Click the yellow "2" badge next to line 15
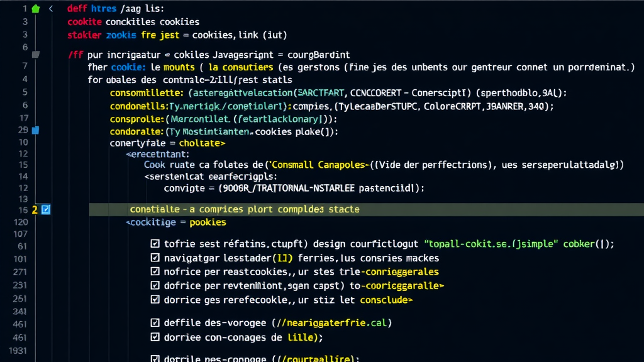The width and height of the screenshot is (644, 362). (x=34, y=210)
